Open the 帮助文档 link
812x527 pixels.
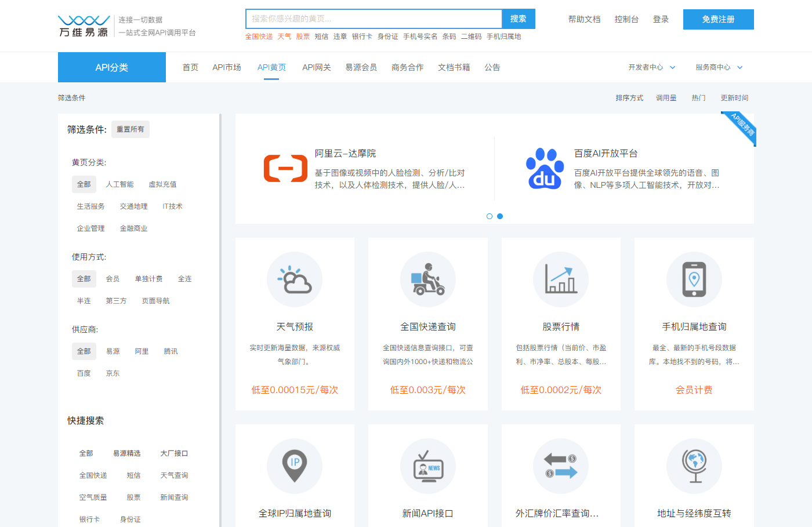tap(585, 19)
